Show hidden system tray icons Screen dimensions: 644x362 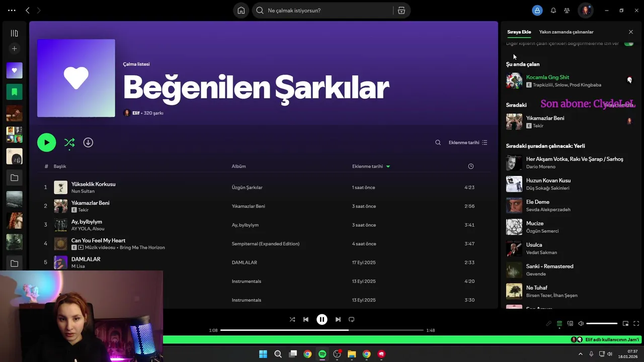coord(581,354)
